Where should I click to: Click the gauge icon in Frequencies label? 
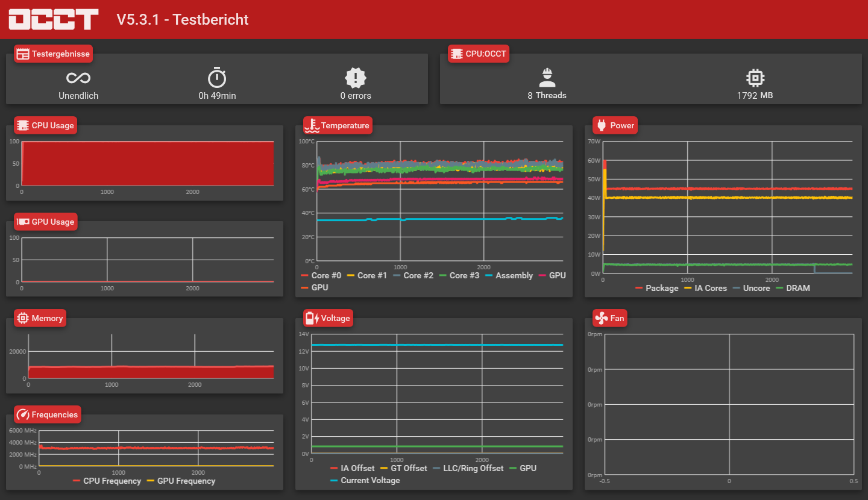pos(23,414)
